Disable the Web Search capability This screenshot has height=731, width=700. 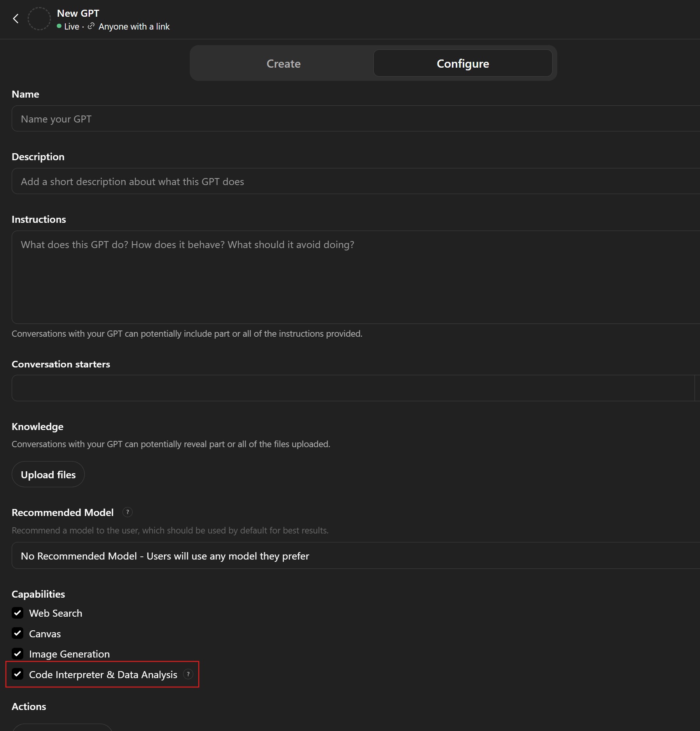point(17,614)
